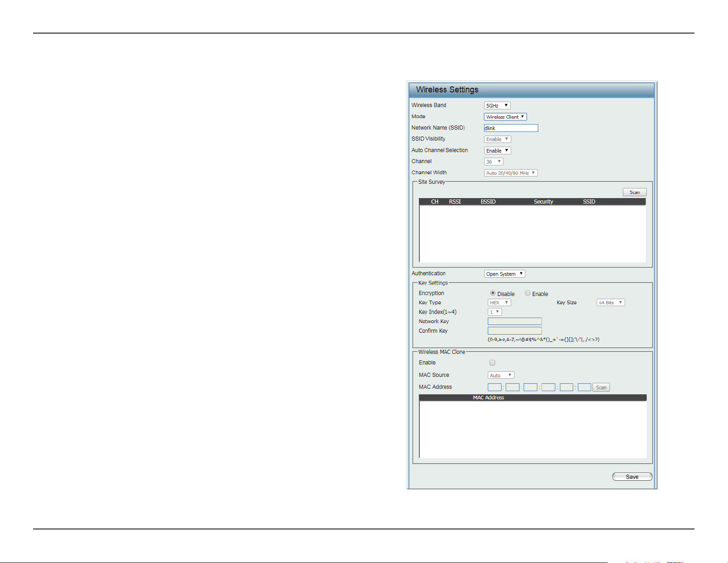The image size is (728, 563).
Task: Open the Channel dropdown showing 36
Action: (x=494, y=162)
